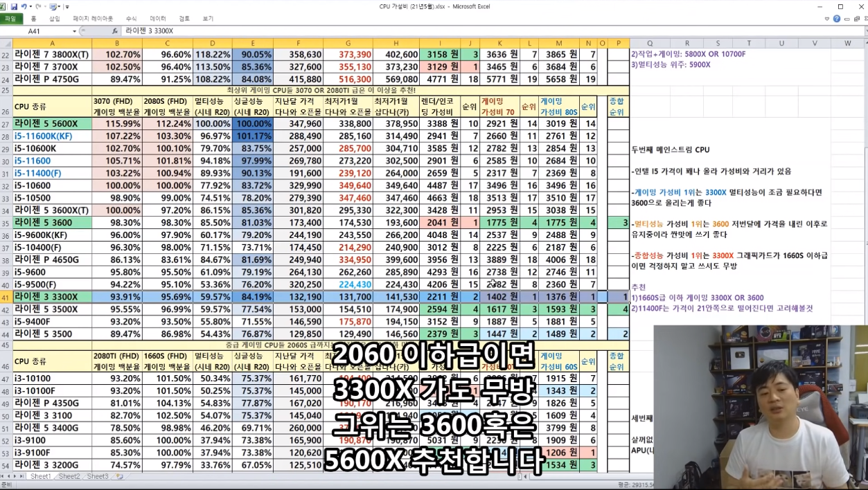Open the Undo history dropdown arrow
The image size is (868, 490).
click(32, 6)
